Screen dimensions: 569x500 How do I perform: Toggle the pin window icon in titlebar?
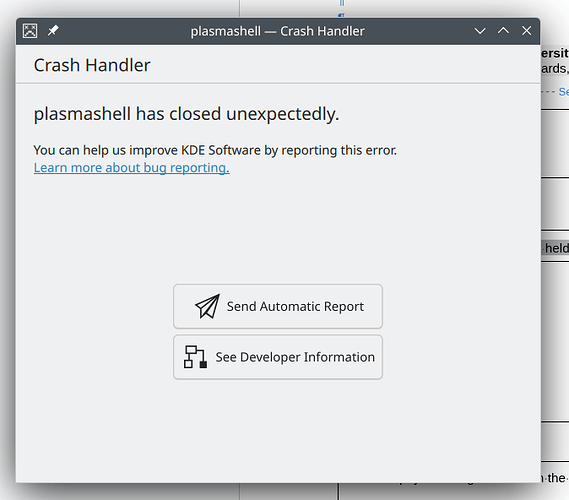(x=53, y=30)
